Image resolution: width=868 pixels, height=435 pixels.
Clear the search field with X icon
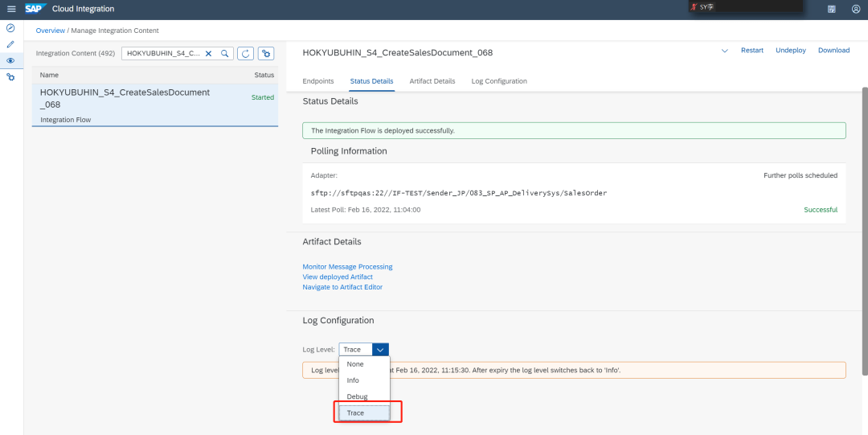pos(209,54)
